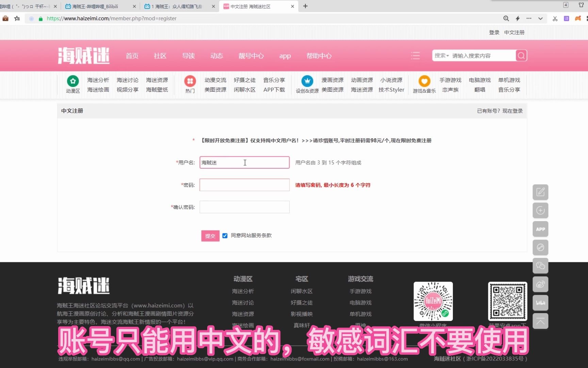Click the briefcase icon in browser toolbar
Image resolution: width=588 pixels, height=368 pixels.
(5, 18)
